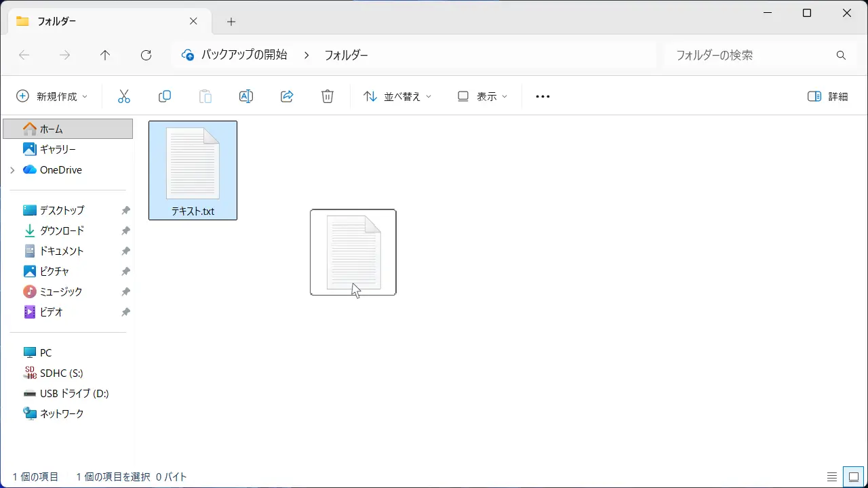Add a new tab with plus button

tap(231, 22)
